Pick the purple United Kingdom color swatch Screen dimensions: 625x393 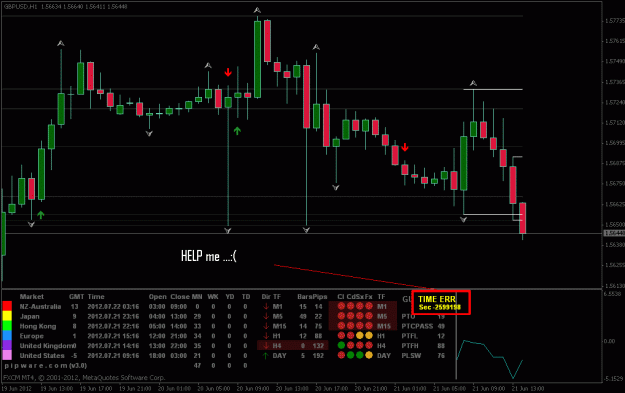(x=7, y=345)
